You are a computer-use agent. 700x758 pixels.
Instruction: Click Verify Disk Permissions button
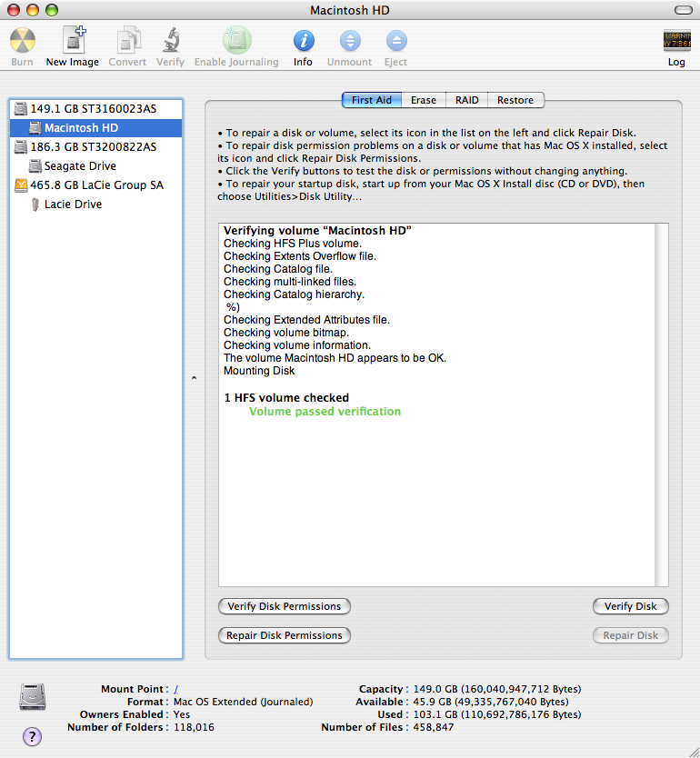point(285,606)
